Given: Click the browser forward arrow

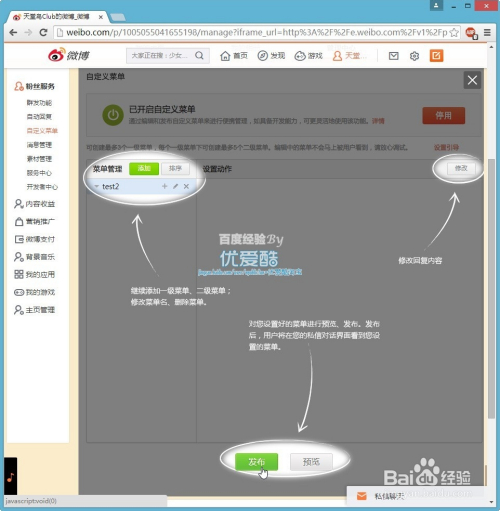Looking at the screenshot, I should click(28, 32).
